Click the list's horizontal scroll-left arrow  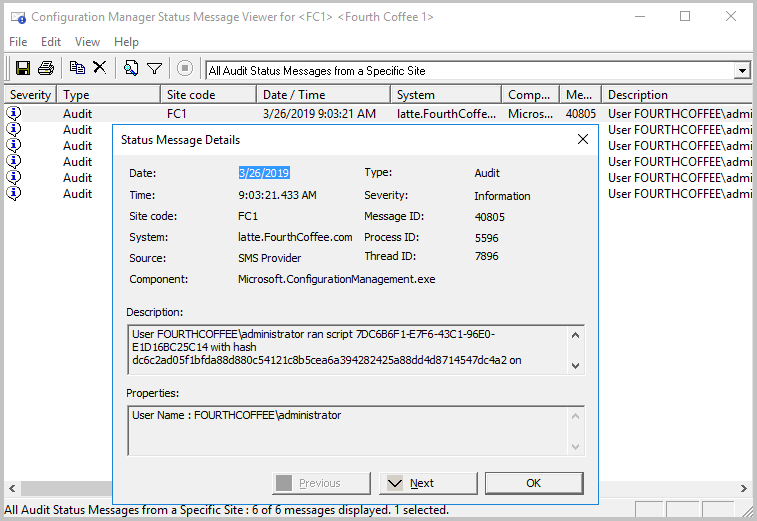(x=12, y=488)
